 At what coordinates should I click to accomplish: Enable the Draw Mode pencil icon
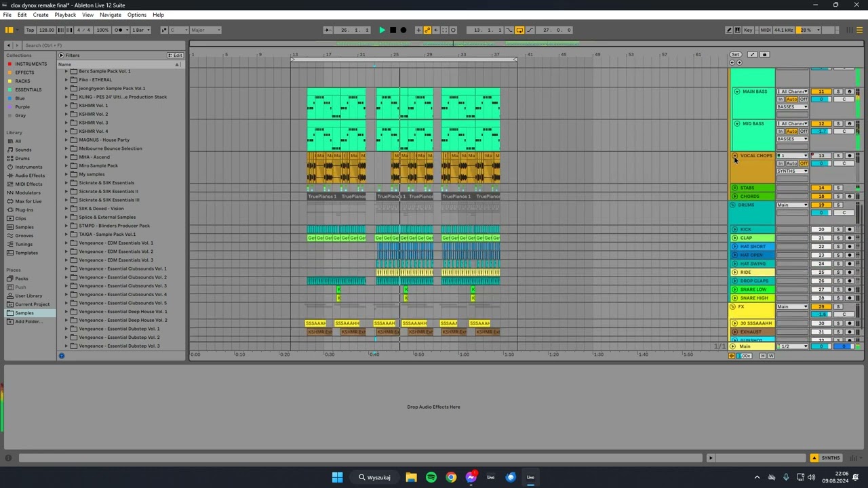pyautogui.click(x=729, y=30)
